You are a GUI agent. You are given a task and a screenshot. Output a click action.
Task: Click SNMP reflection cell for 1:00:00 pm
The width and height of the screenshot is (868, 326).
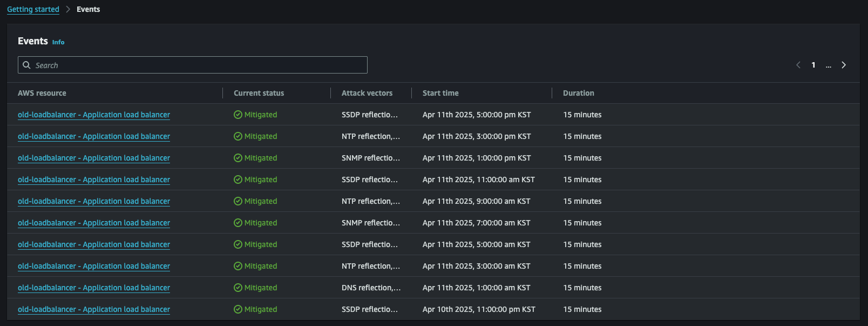tap(371, 158)
